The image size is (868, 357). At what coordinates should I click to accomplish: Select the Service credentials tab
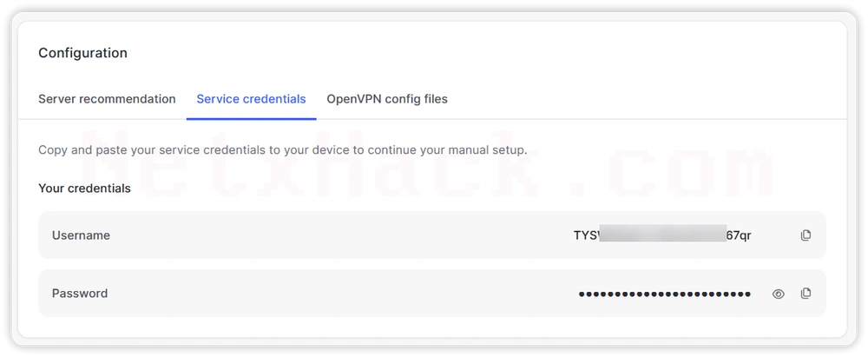tap(252, 99)
